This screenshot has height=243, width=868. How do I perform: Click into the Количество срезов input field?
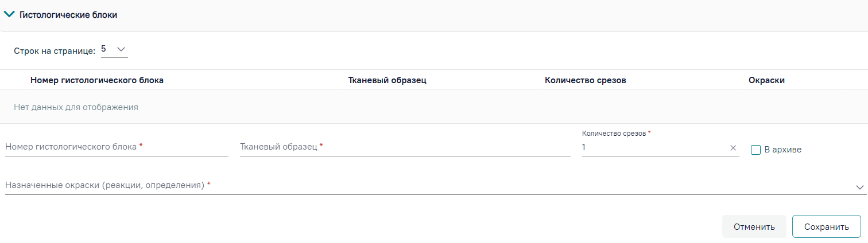[654, 148]
